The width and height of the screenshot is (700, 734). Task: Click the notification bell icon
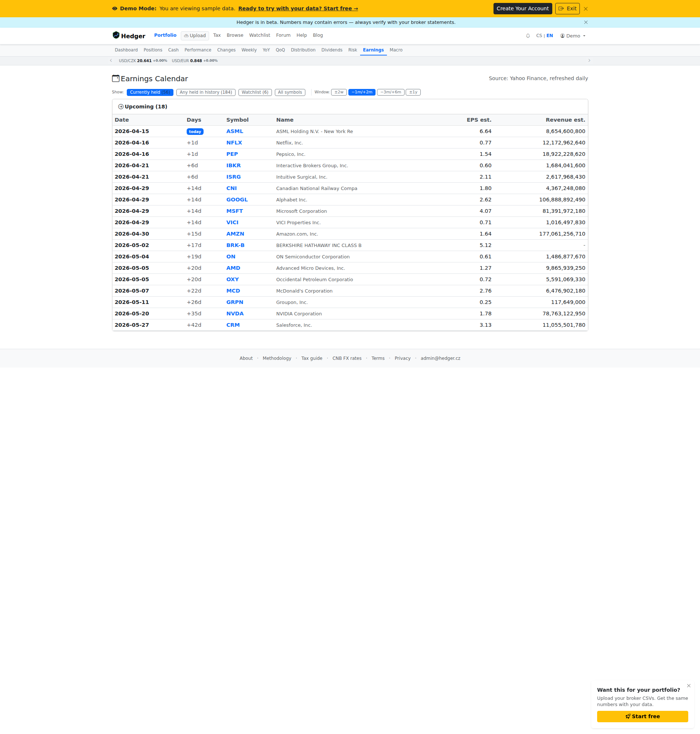[528, 36]
